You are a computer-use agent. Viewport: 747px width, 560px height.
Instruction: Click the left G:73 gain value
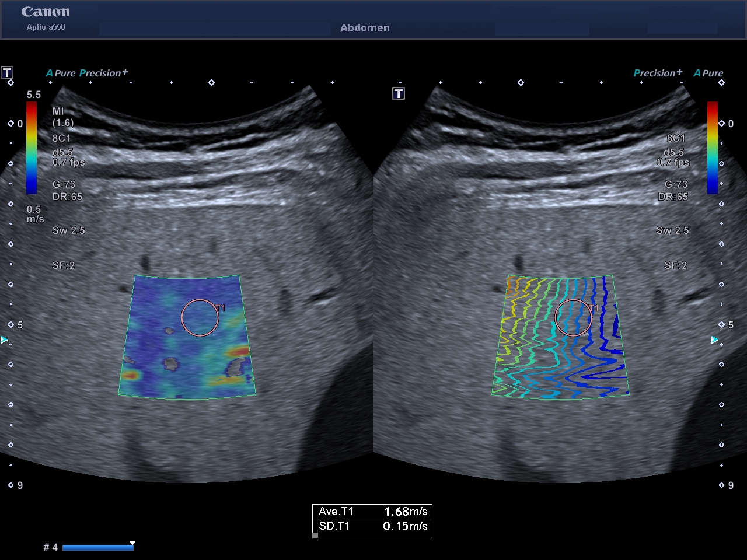coord(64,184)
